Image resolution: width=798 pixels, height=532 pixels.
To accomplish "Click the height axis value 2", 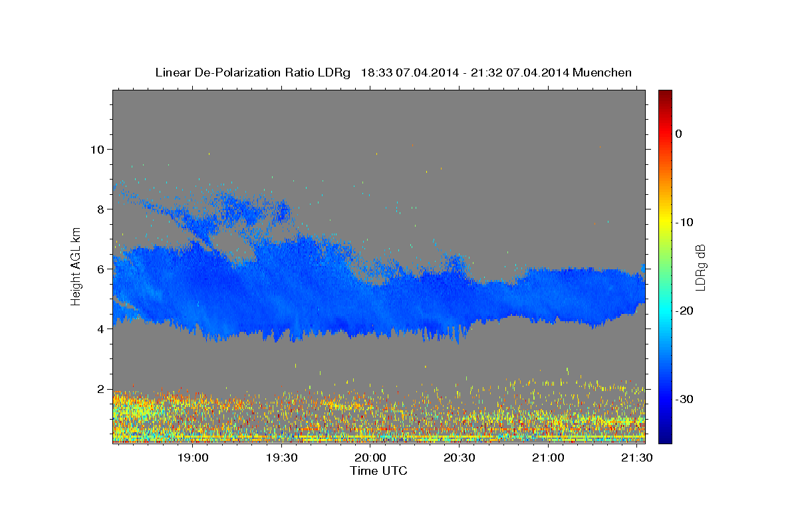I will [100, 388].
